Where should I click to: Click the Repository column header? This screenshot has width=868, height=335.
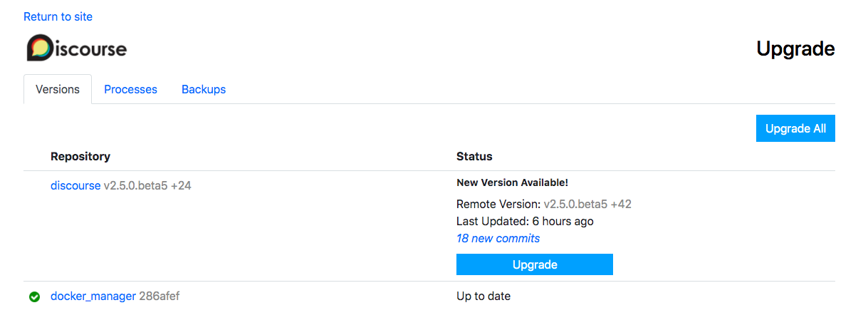click(x=80, y=156)
